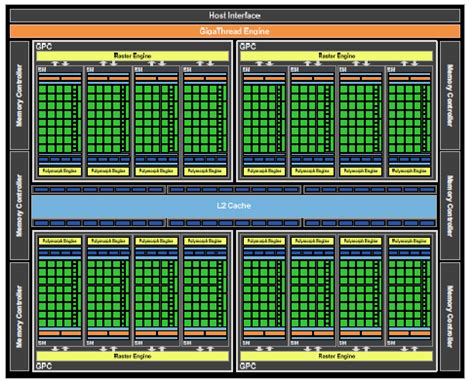
Task: Click the fourth SM's Polymorph Engine in the upper-left GPC
Action: (205, 171)
